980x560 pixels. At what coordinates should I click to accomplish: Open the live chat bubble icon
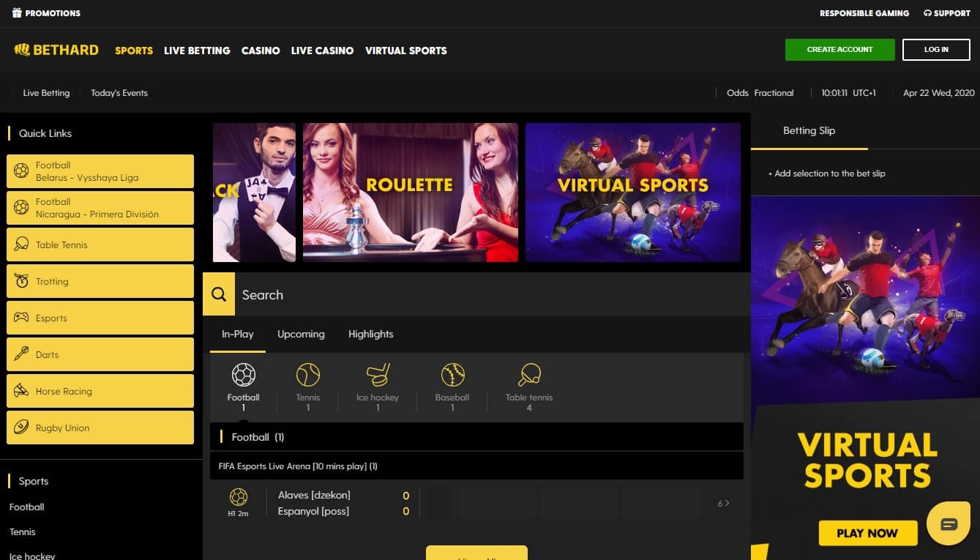[x=949, y=523]
